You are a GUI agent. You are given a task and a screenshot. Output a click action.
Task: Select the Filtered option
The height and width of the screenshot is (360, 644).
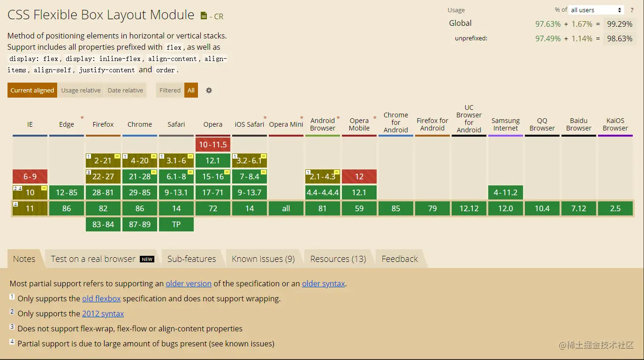(170, 91)
